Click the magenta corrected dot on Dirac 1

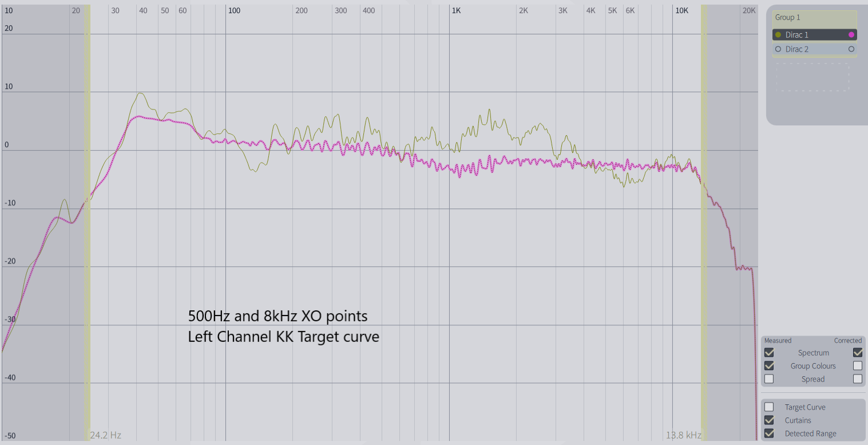[851, 35]
